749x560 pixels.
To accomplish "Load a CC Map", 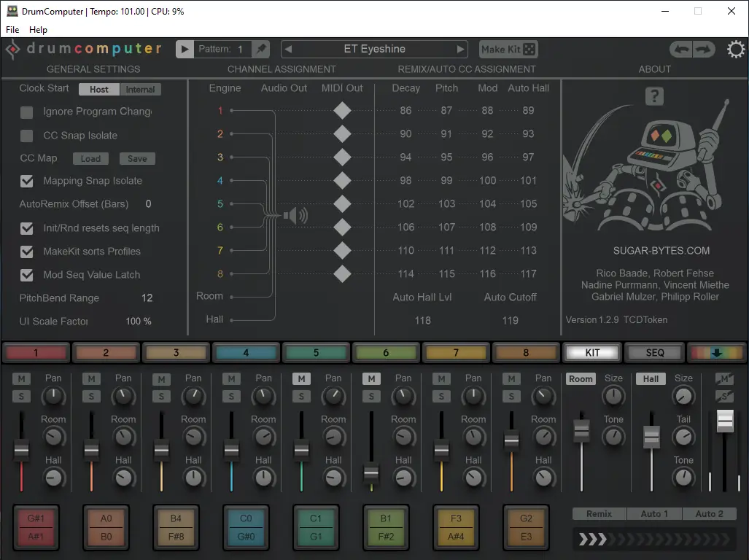I will (90, 158).
